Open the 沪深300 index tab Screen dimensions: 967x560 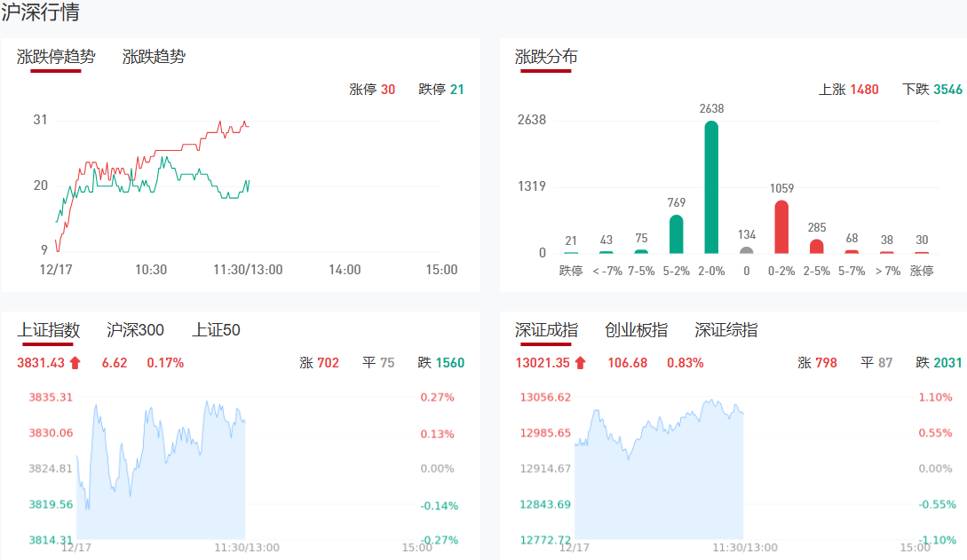[135, 330]
